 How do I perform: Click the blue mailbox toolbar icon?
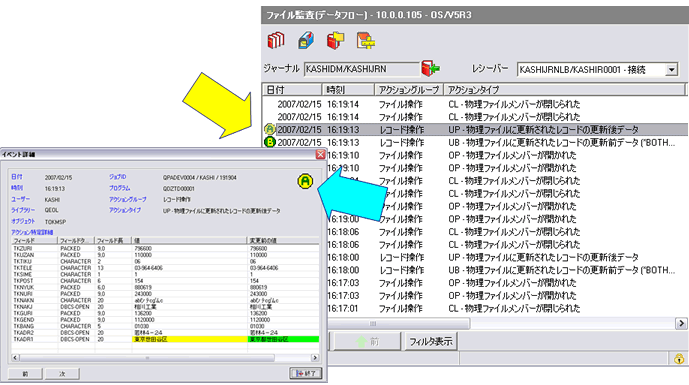pyautogui.click(x=306, y=40)
